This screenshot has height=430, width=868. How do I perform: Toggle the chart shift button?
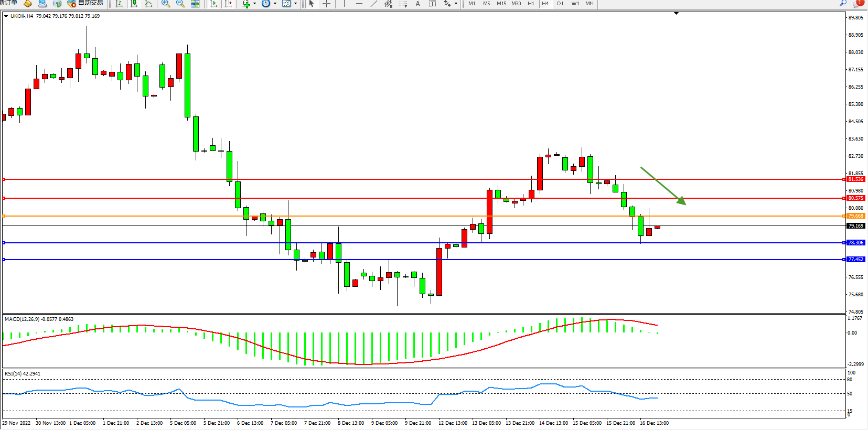pos(228,4)
